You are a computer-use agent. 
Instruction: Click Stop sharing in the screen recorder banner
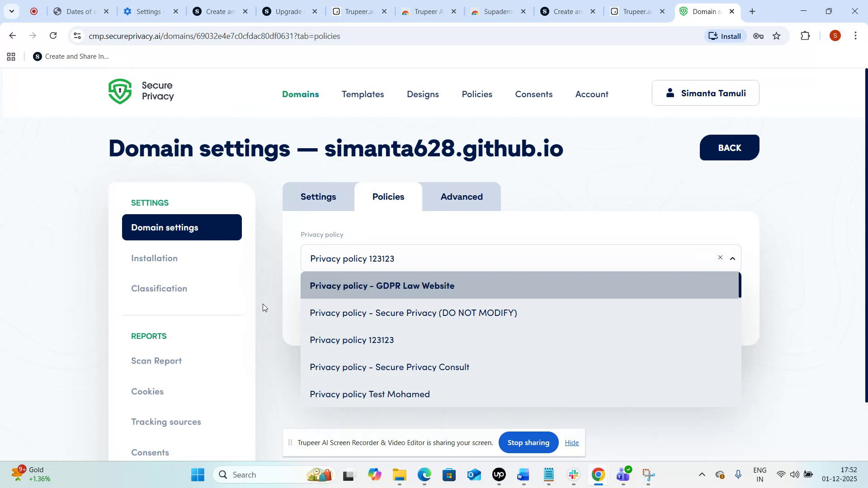point(528,442)
